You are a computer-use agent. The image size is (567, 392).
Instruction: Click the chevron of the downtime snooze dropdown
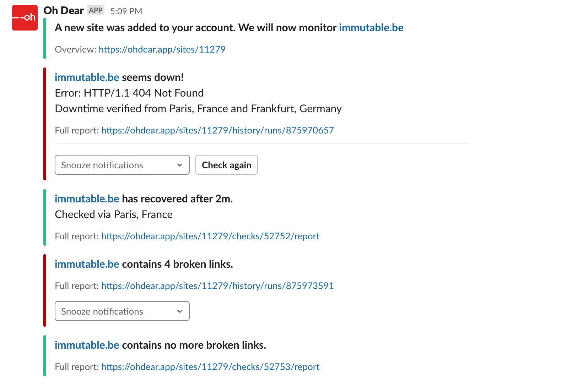[180, 165]
